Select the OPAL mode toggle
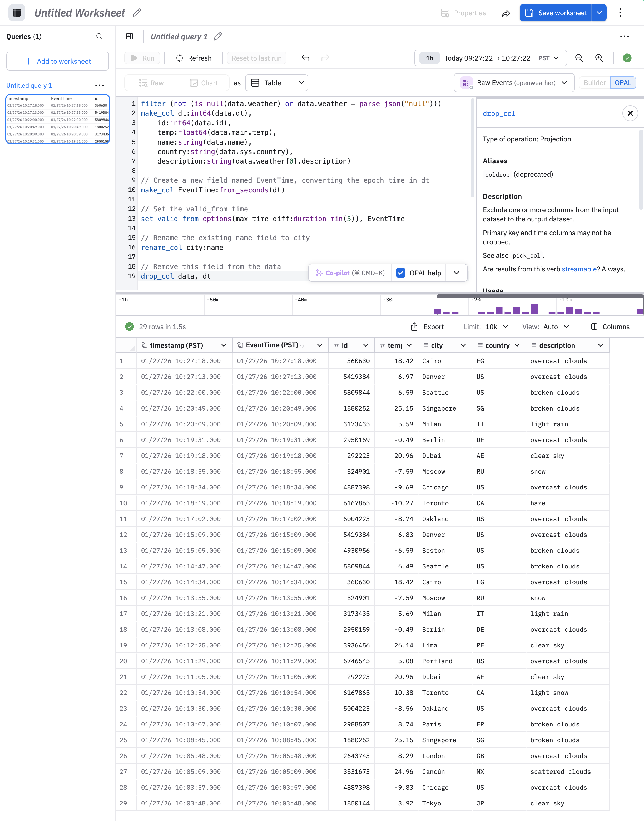644x821 pixels. pyautogui.click(x=622, y=83)
